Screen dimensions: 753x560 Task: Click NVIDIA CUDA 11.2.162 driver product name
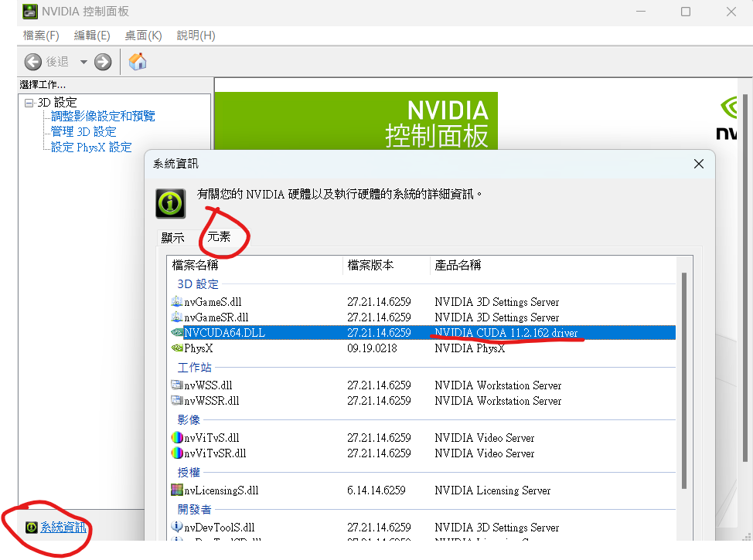506,333
